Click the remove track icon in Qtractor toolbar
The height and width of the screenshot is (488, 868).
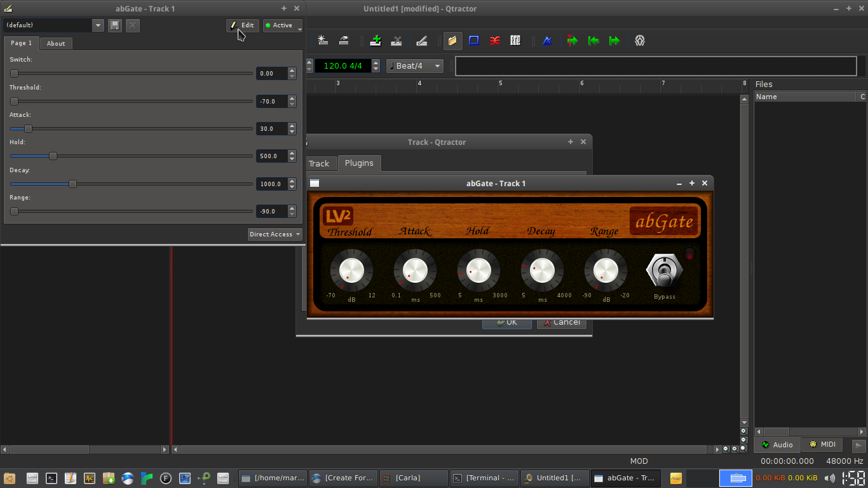pos(396,41)
